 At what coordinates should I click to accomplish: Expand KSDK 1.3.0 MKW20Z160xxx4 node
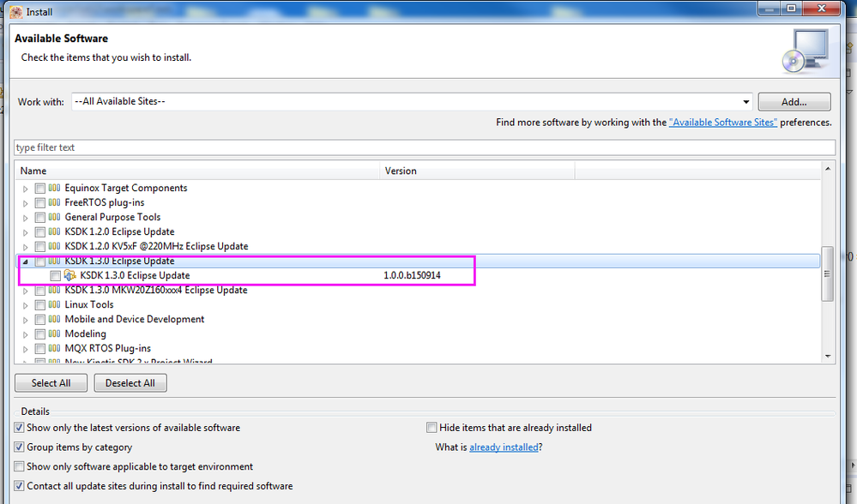(25, 291)
